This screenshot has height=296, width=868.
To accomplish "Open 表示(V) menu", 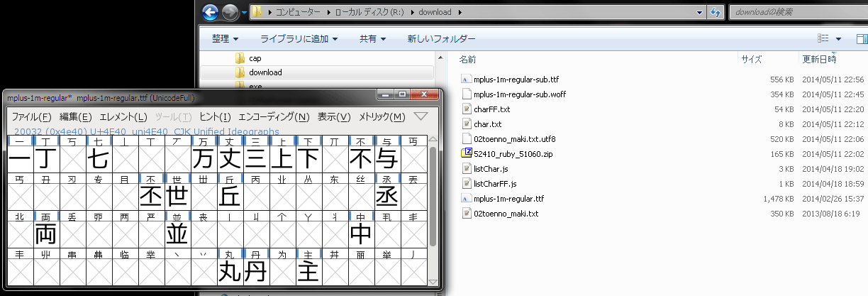I will pos(333,117).
